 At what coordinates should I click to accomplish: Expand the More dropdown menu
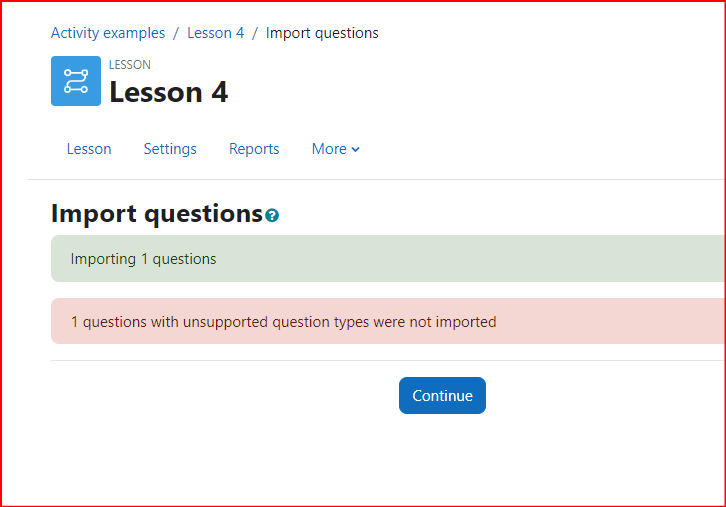point(335,149)
